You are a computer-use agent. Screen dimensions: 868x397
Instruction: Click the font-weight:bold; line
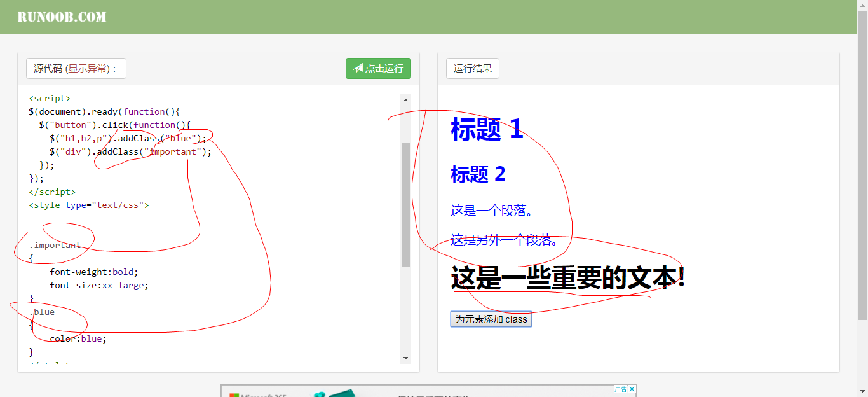point(94,272)
